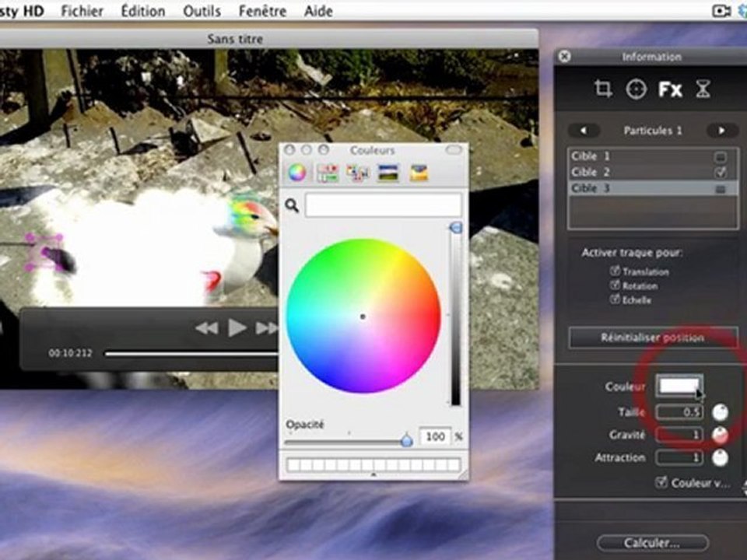The image size is (747, 560).
Task: Click the video timeline progress bar
Action: point(191,353)
